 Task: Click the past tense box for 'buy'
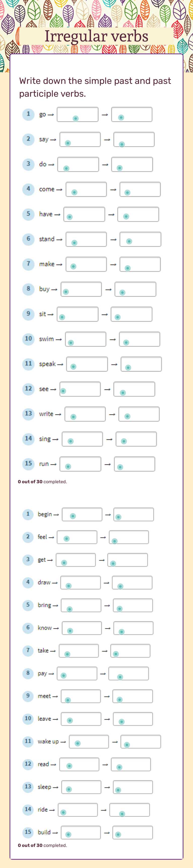tap(81, 289)
